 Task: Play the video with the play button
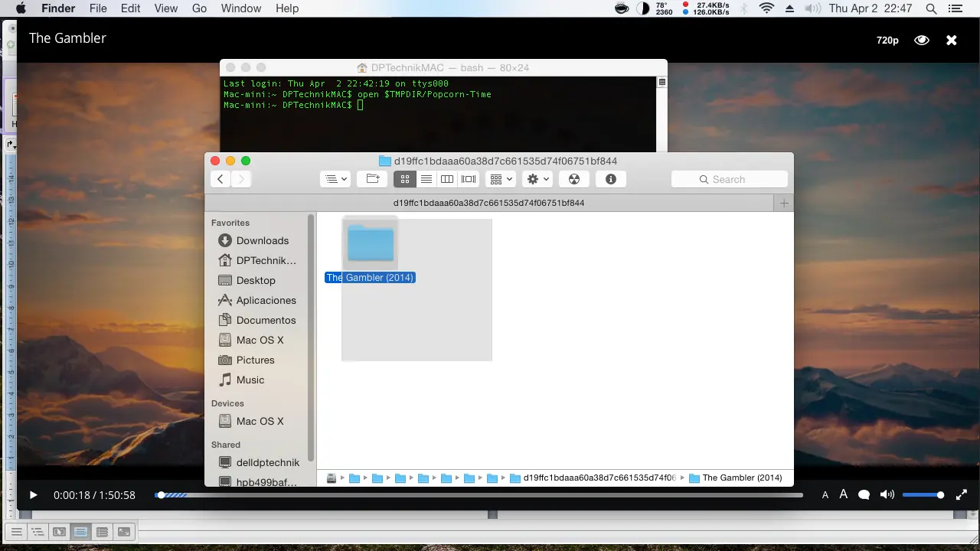coord(33,495)
